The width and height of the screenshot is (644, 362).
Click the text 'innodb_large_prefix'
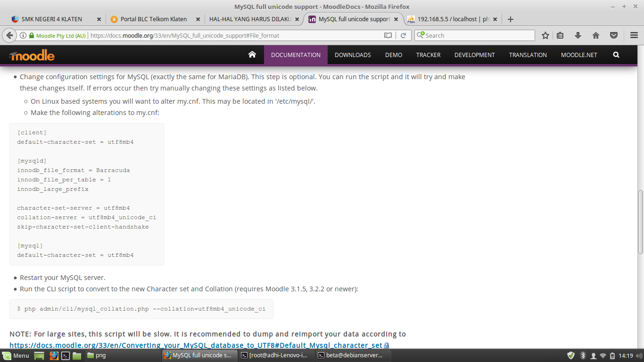tap(53, 189)
